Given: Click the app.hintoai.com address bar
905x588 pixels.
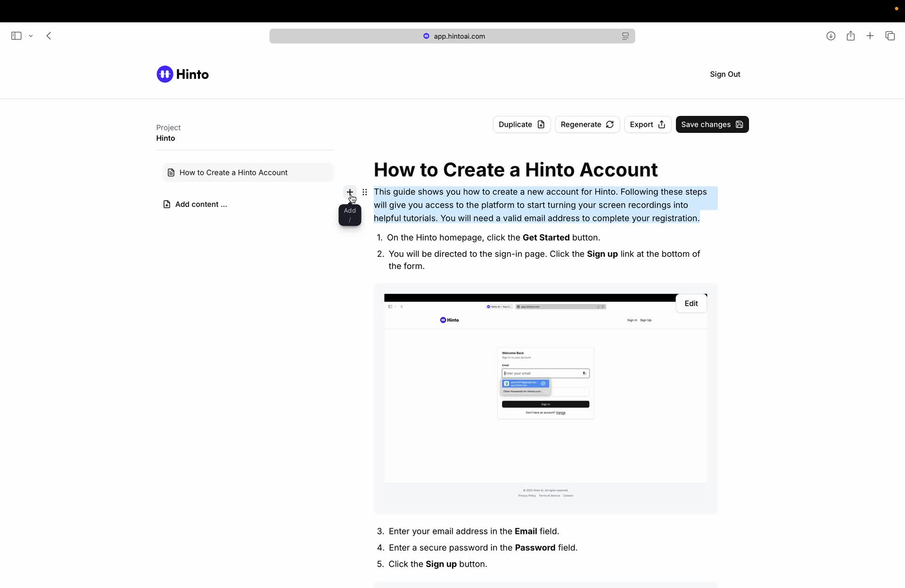Looking at the screenshot, I should (459, 36).
